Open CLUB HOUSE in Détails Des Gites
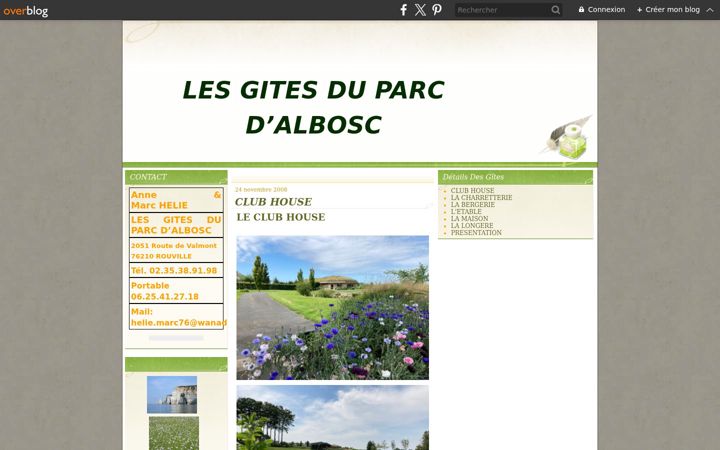 pos(472,191)
